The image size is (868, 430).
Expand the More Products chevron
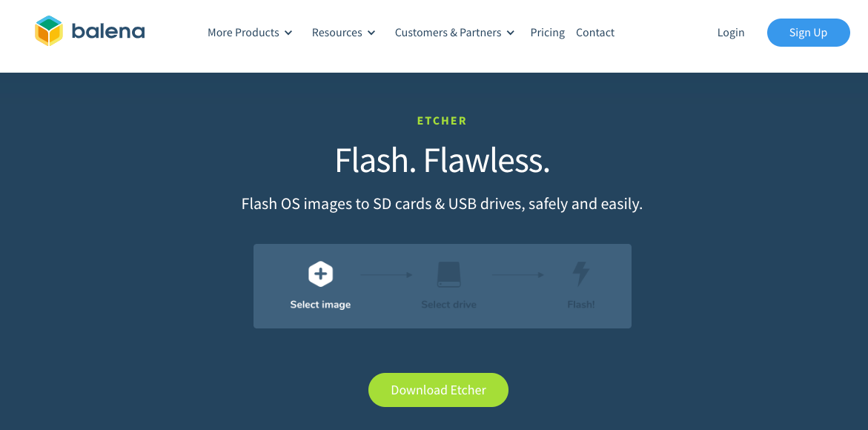click(x=288, y=33)
